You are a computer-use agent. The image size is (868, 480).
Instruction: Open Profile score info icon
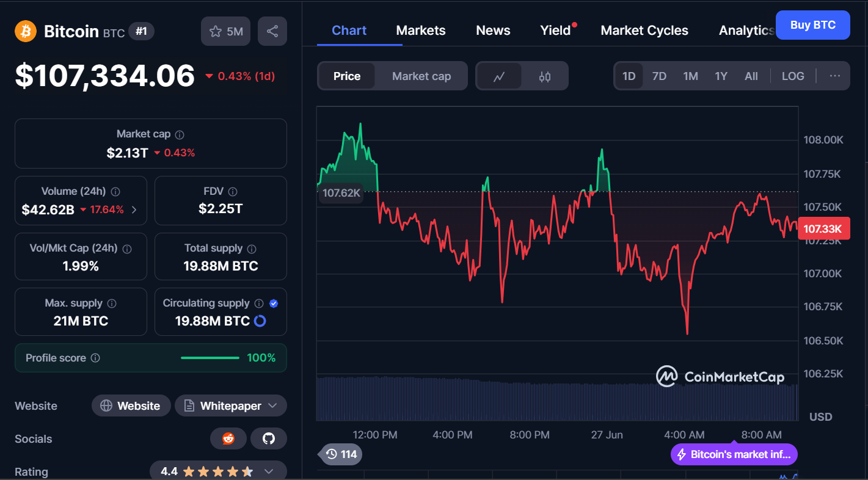click(x=95, y=358)
